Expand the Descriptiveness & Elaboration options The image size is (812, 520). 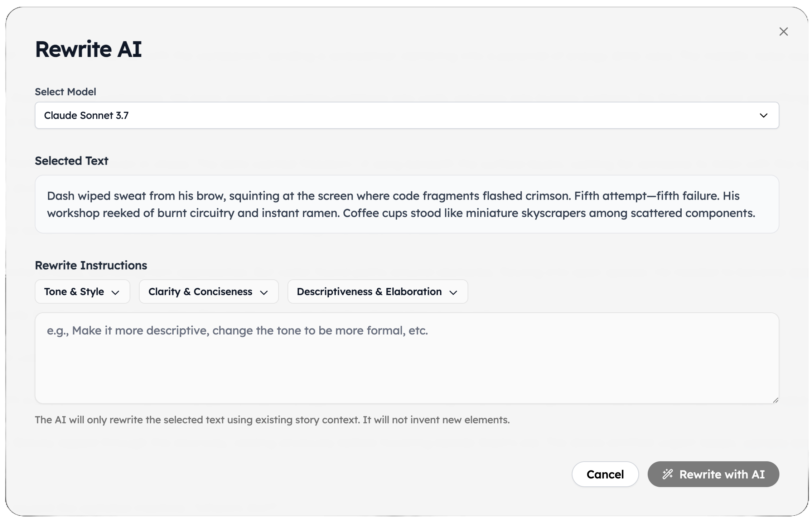point(378,292)
